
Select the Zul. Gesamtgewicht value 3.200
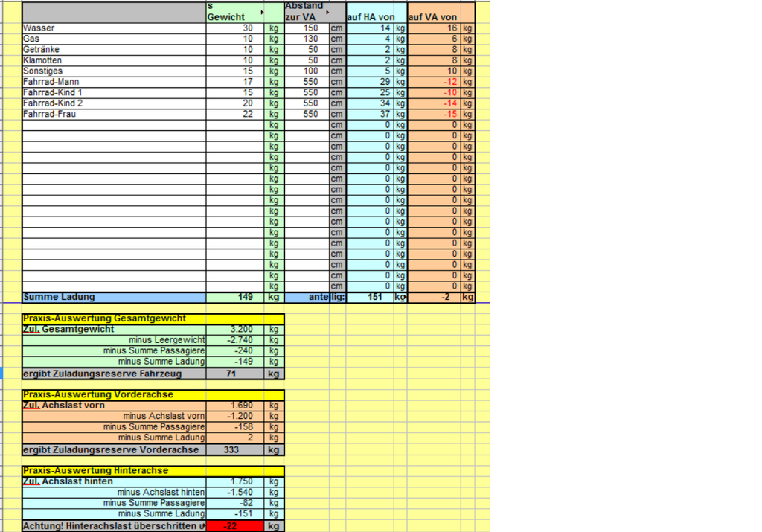pos(235,330)
